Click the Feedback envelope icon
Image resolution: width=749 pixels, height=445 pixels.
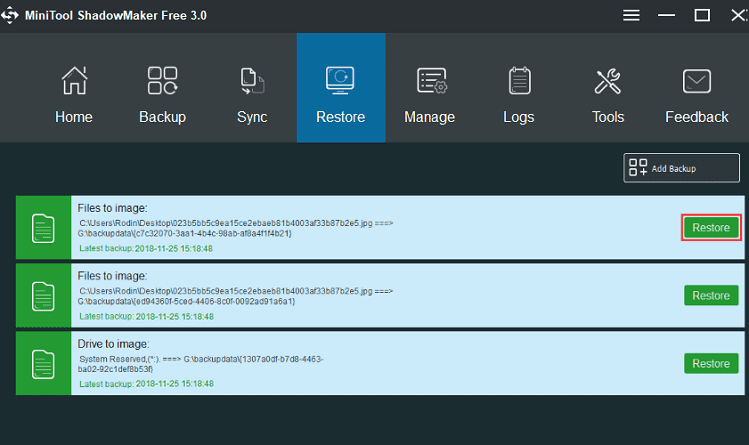696,81
